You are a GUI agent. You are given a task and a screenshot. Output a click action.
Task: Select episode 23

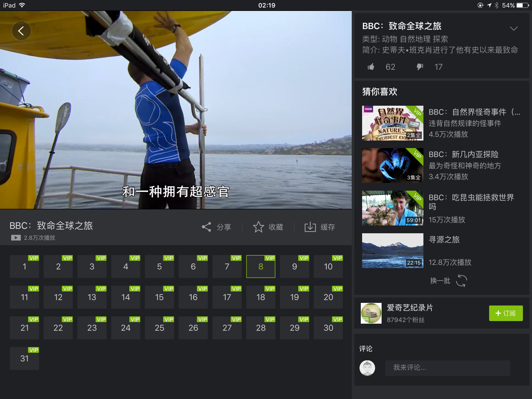pos(92,328)
